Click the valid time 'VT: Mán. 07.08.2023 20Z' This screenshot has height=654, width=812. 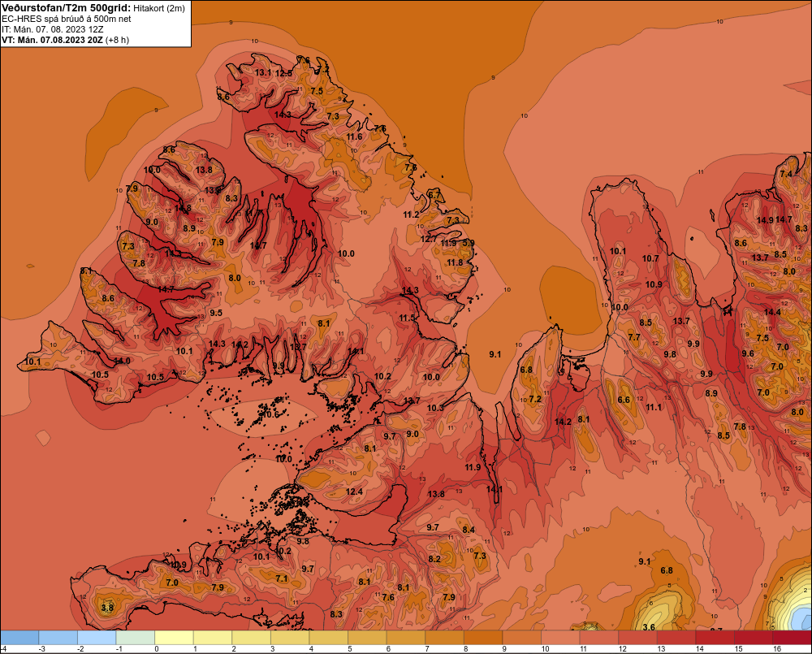pos(52,40)
